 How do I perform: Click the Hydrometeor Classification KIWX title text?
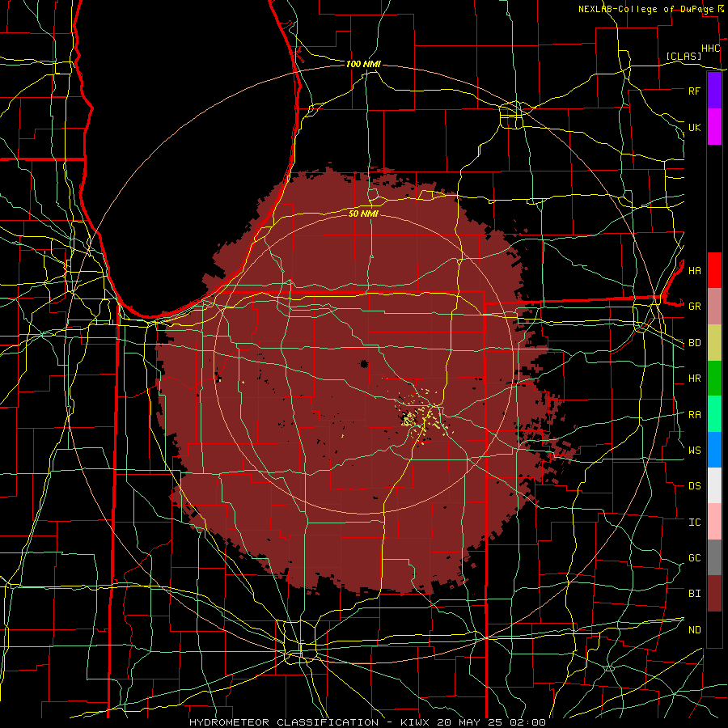pyautogui.click(x=367, y=722)
